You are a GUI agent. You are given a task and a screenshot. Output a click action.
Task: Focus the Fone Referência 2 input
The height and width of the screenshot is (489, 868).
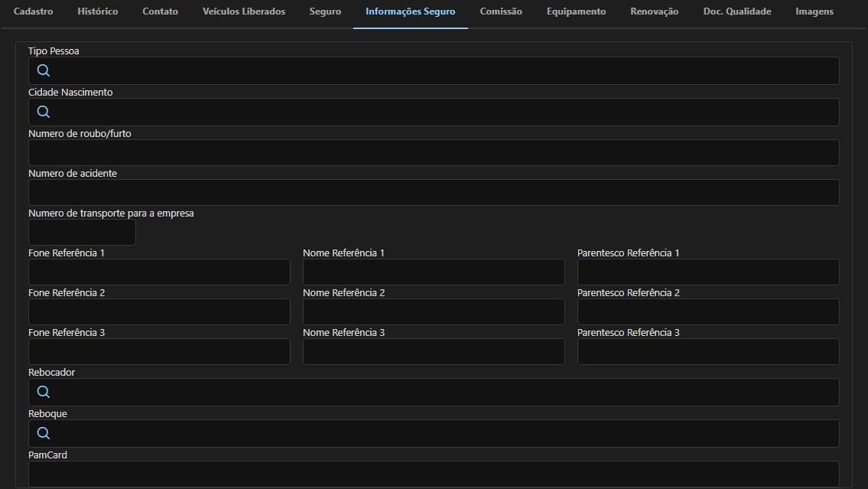click(159, 311)
